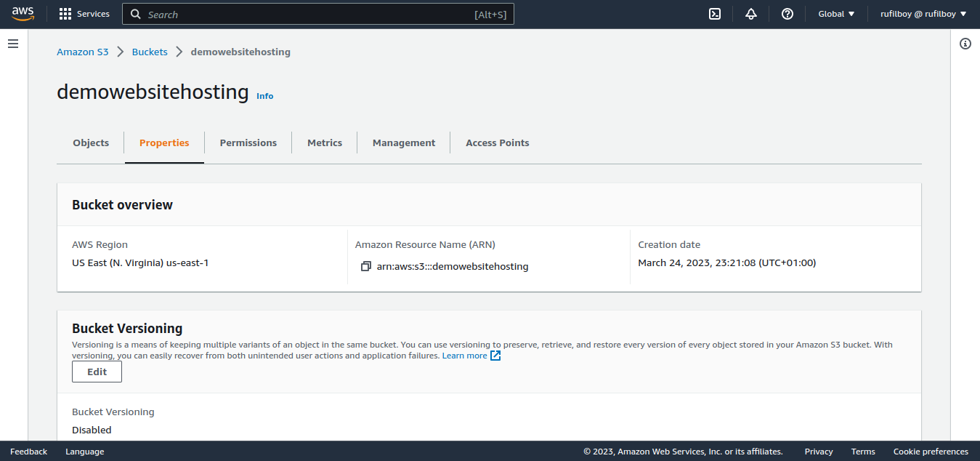
Task: Open the Language selector in the footer
Action: point(85,452)
